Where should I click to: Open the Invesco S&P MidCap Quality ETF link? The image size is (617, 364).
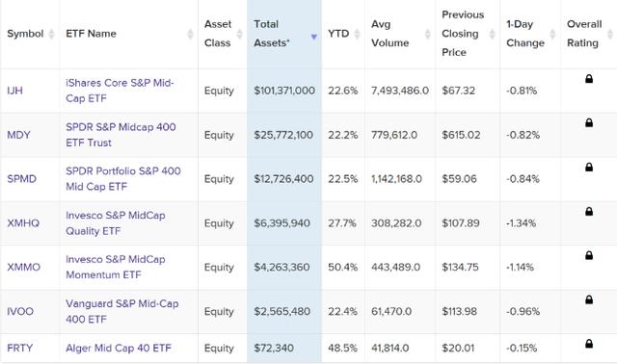[x=116, y=223]
